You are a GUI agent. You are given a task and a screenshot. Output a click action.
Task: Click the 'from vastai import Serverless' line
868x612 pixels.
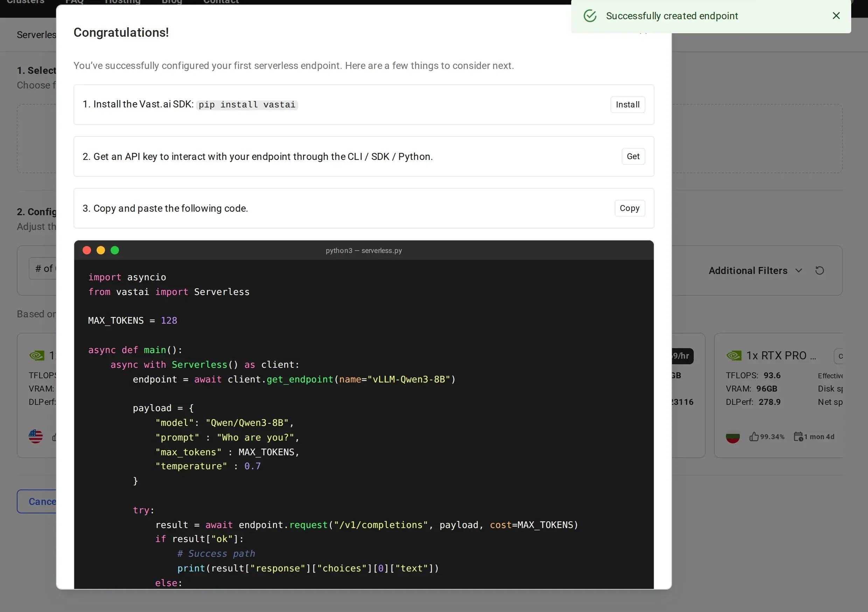[x=169, y=292]
